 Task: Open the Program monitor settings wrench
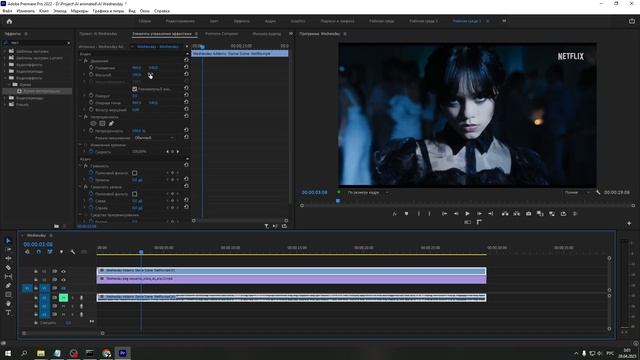tap(598, 192)
